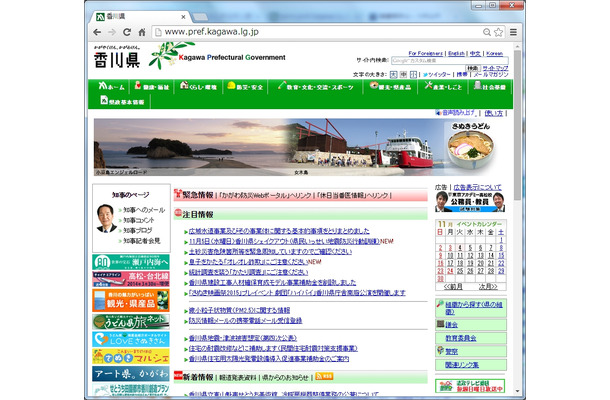
Task: Open the 防災情報メール registration link
Action: (245, 321)
